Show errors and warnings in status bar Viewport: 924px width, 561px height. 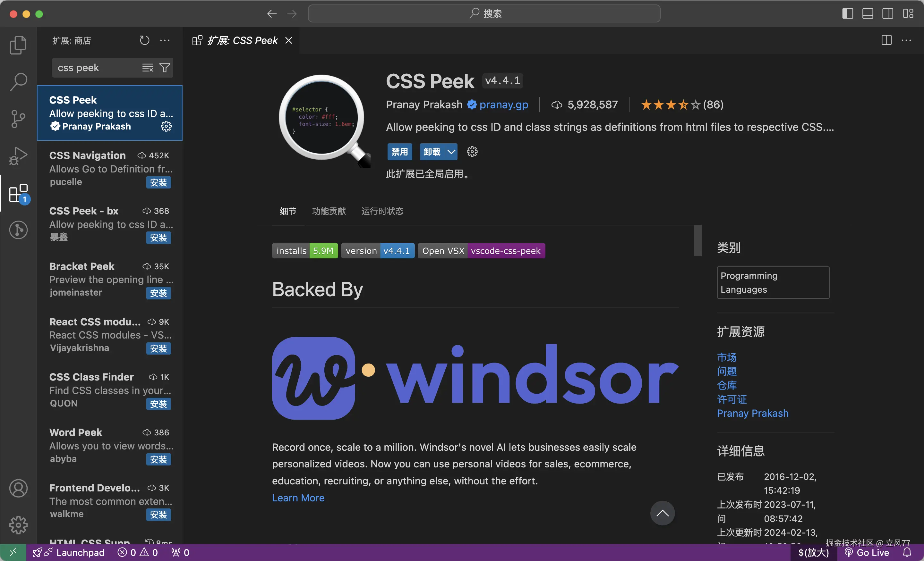click(138, 552)
